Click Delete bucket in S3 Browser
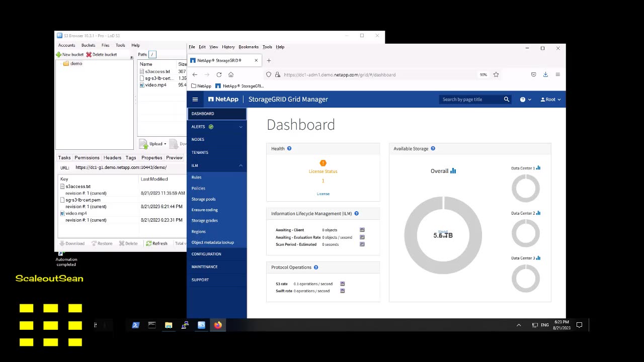644x362 pixels. 101,55
